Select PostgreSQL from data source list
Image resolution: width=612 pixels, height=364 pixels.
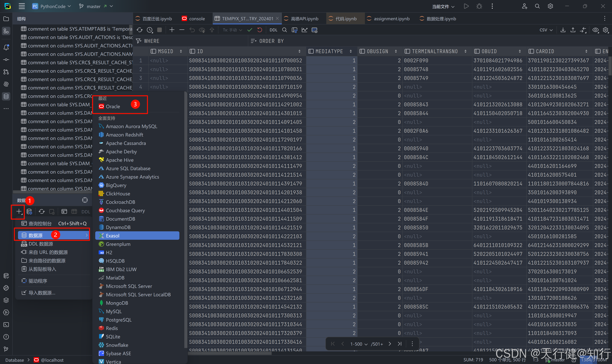(119, 320)
